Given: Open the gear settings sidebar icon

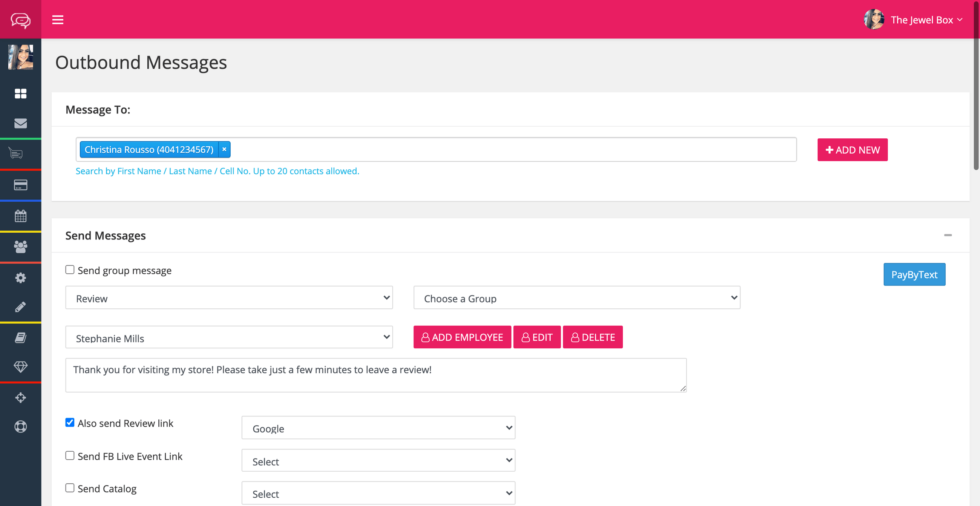Looking at the screenshot, I should tap(21, 278).
